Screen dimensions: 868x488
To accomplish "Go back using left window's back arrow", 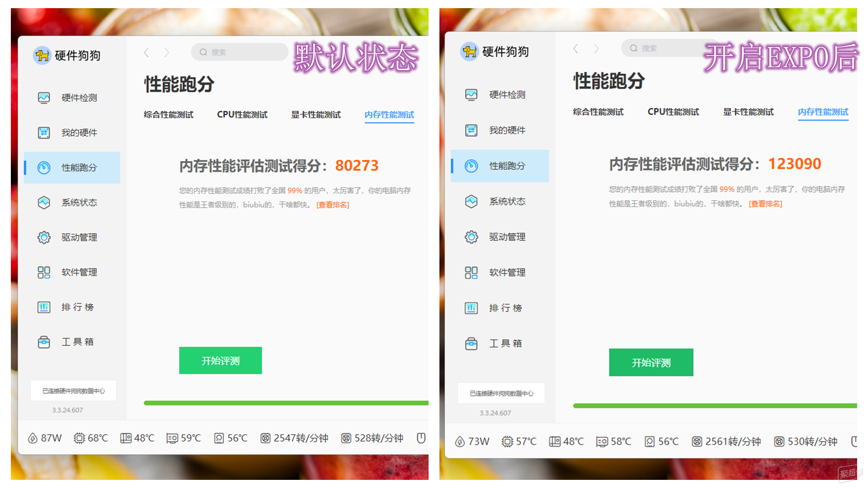I will [146, 52].
